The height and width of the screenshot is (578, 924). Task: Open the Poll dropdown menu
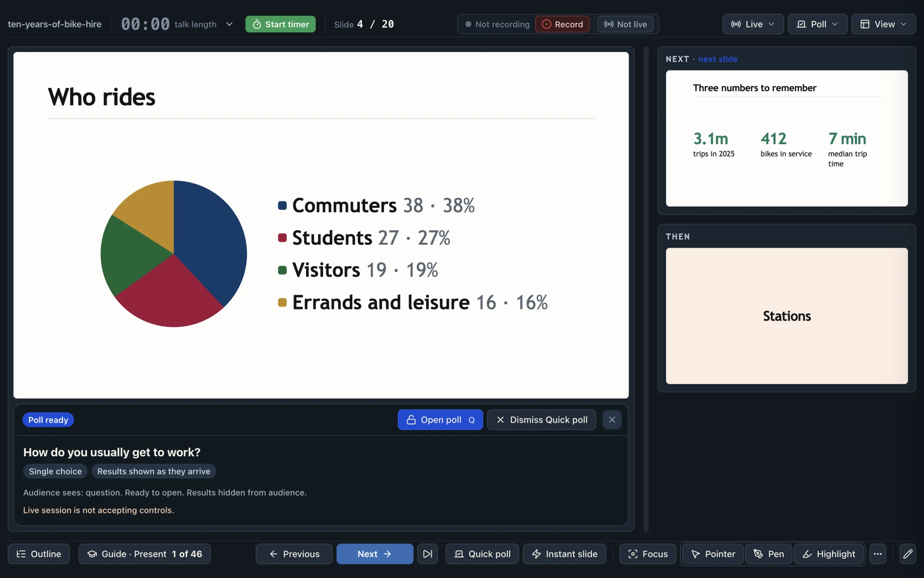(x=817, y=24)
